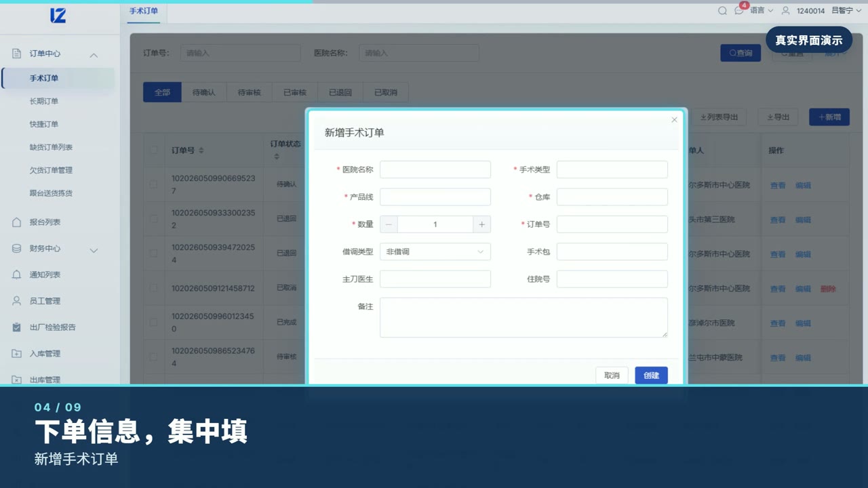Open the 语言 language dropdown
This screenshot has height=488, width=868.
(x=762, y=11)
